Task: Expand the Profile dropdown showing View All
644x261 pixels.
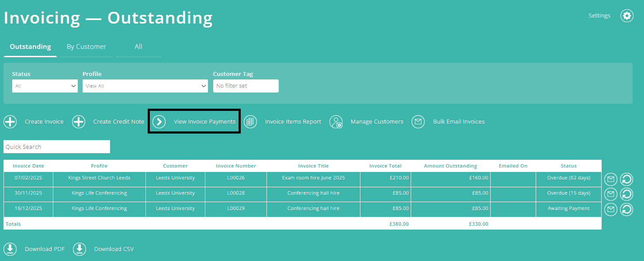Action: tap(145, 86)
